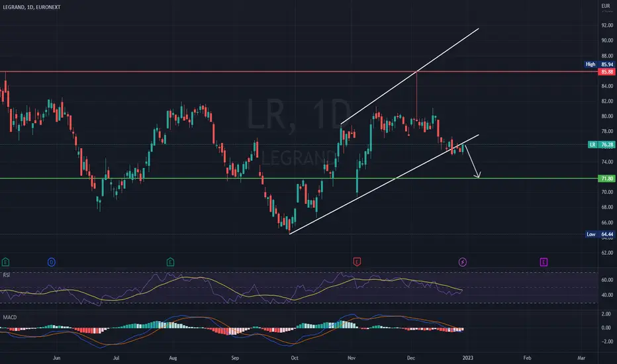Image resolution: width=617 pixels, height=364 pixels.
Task: Click the 68.00 price scale value
Action: (607, 207)
